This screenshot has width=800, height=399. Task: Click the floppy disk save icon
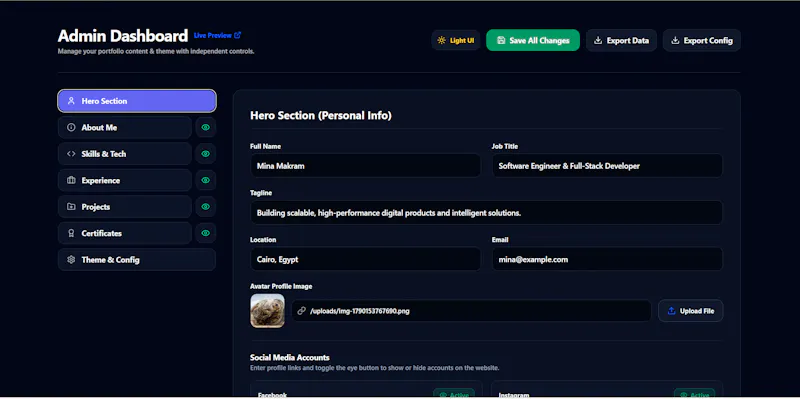pos(501,40)
